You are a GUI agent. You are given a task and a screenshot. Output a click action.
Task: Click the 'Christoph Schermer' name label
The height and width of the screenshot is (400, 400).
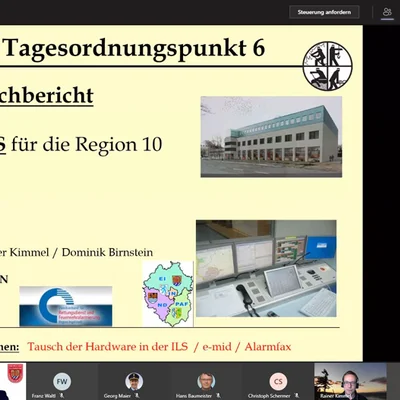tap(269, 396)
